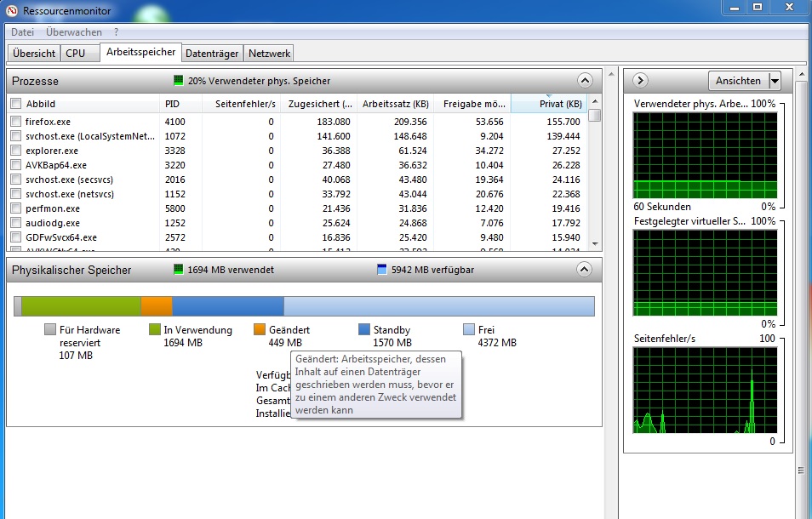The image size is (812, 519).
Task: Check the svchost.exe (secsvcs) checkbox
Action: click(x=16, y=179)
